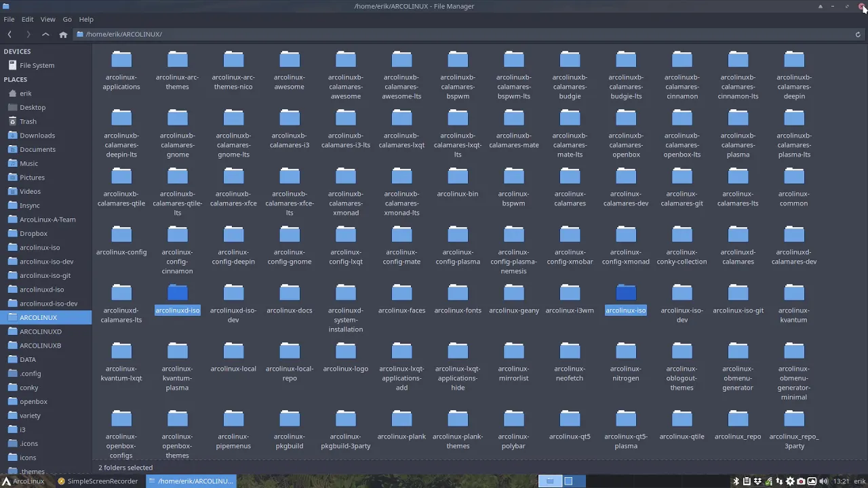The image size is (868, 488).
Task: Open the arcolinux-fonts folder
Action: tap(458, 299)
